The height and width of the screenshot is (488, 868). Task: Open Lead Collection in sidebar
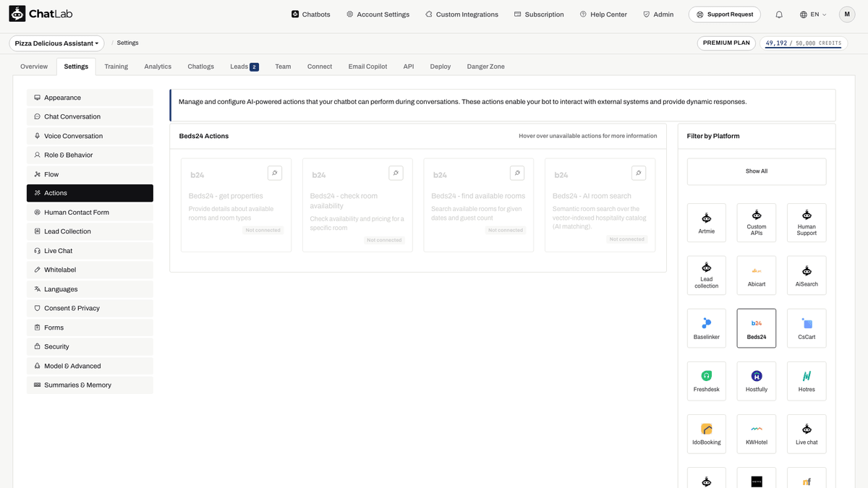pos(90,231)
